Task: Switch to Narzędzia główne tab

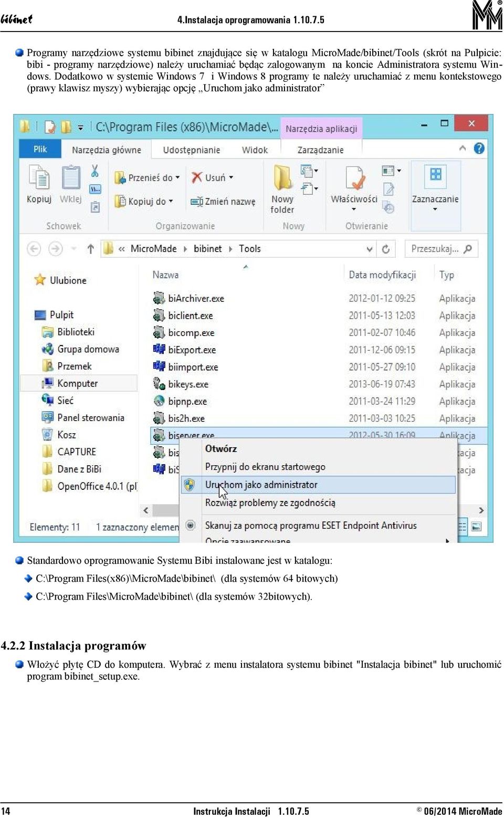Action: click(x=107, y=150)
